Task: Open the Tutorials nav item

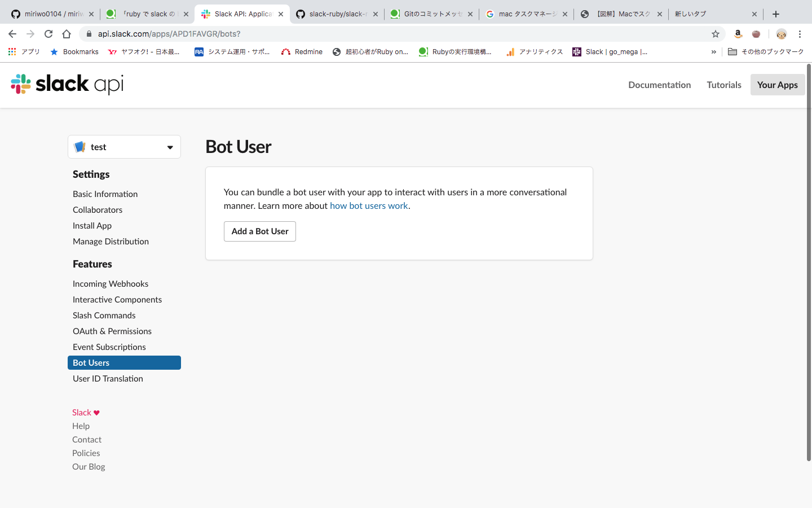Action: pos(724,85)
